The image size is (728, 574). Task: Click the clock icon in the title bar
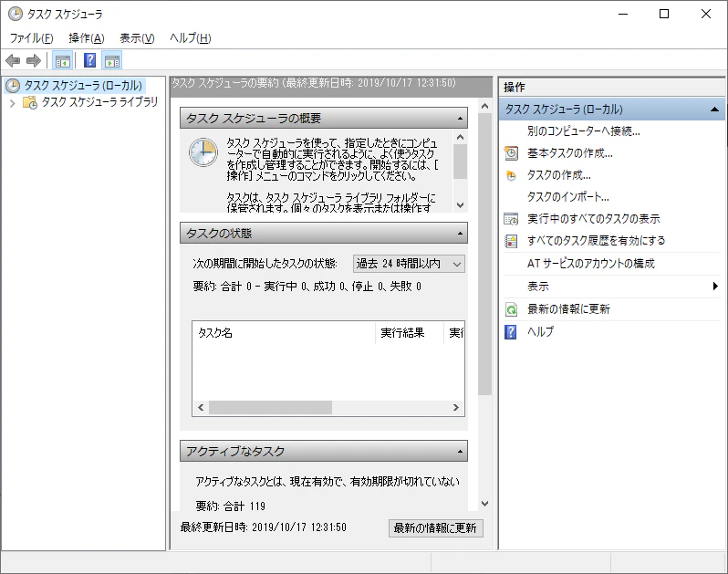pos(16,14)
